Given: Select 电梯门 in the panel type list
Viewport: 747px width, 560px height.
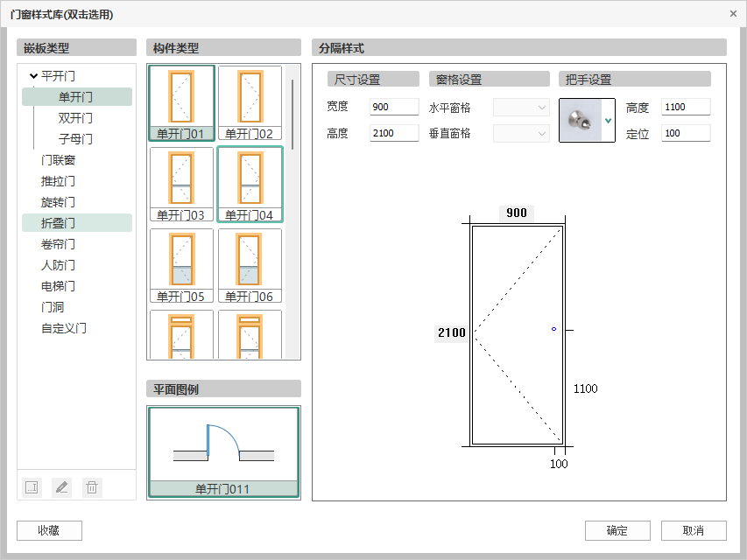Looking at the screenshot, I should 58,286.
